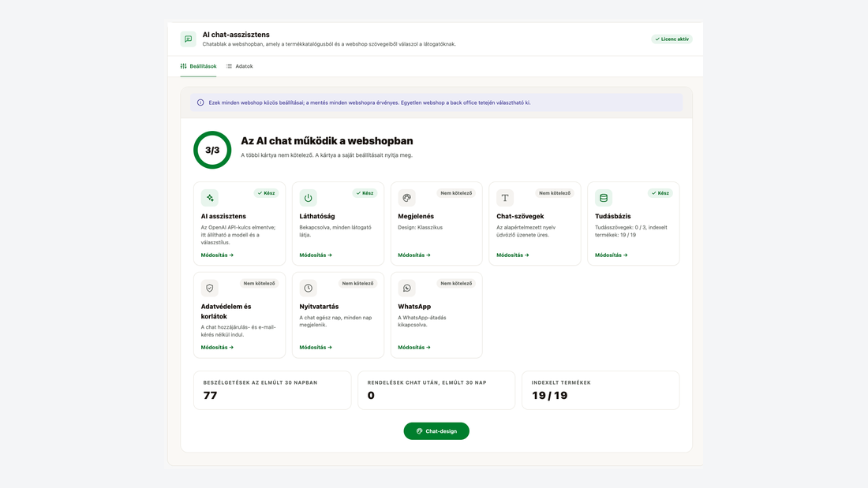Open Módosítás link on Tudásbázis card
Screen dimensions: 868x488
[x=611, y=255]
